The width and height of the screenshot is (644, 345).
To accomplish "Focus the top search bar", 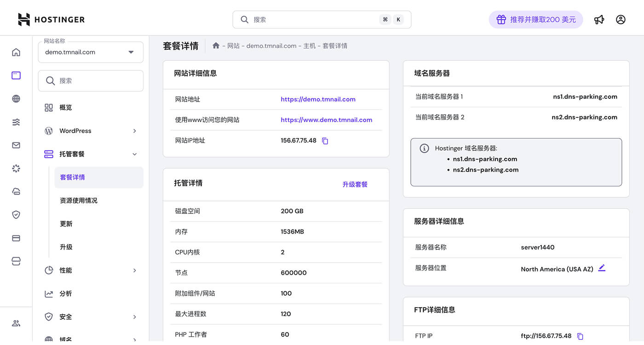I will 322,20.
